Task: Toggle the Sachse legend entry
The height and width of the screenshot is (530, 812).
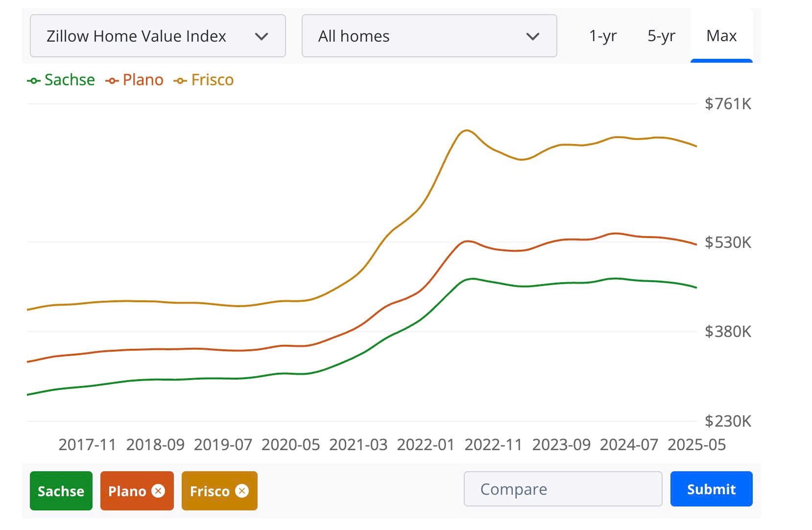Action: (x=61, y=80)
